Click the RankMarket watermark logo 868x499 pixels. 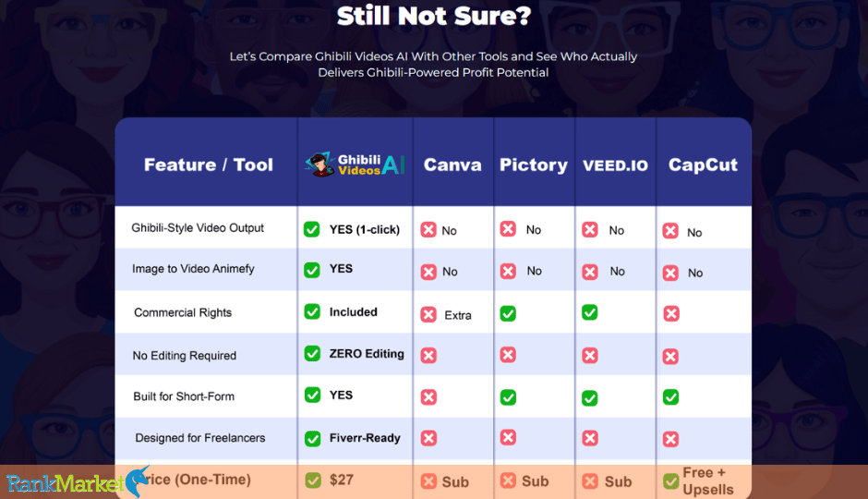click(78, 481)
